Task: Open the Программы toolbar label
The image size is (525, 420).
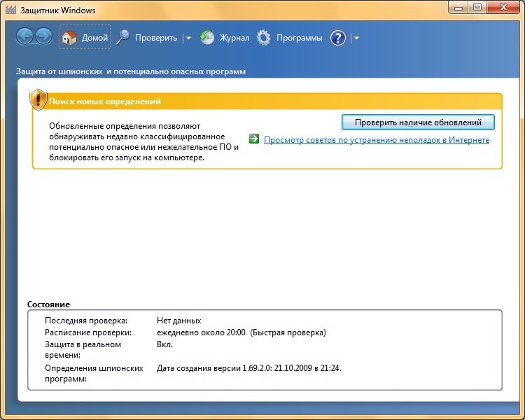Action: coord(299,38)
